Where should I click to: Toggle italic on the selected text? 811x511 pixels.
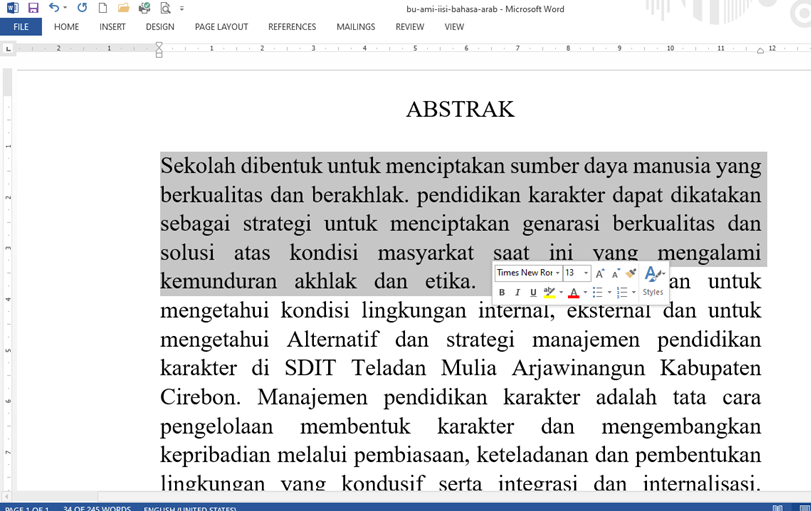517,293
